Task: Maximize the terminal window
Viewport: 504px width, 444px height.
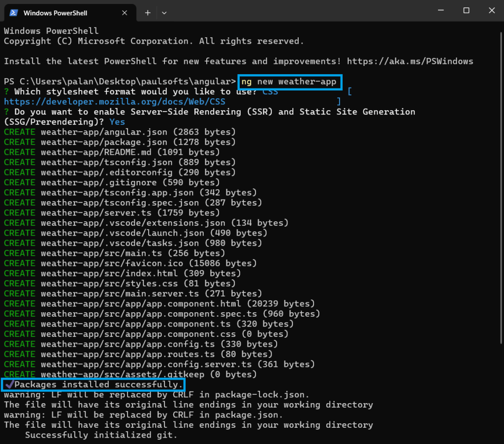Action: pos(467,10)
